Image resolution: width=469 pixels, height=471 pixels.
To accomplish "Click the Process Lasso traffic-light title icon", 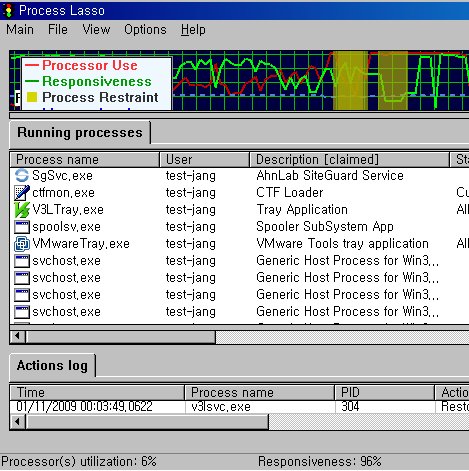I will pos(8,10).
